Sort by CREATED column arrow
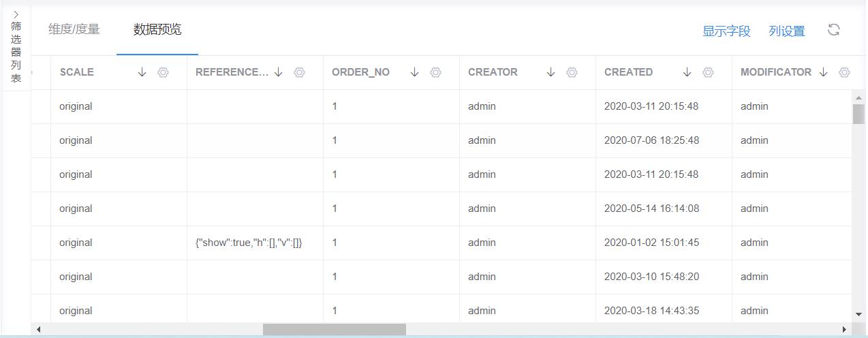Screen dimensions: 868x338 click(687, 72)
